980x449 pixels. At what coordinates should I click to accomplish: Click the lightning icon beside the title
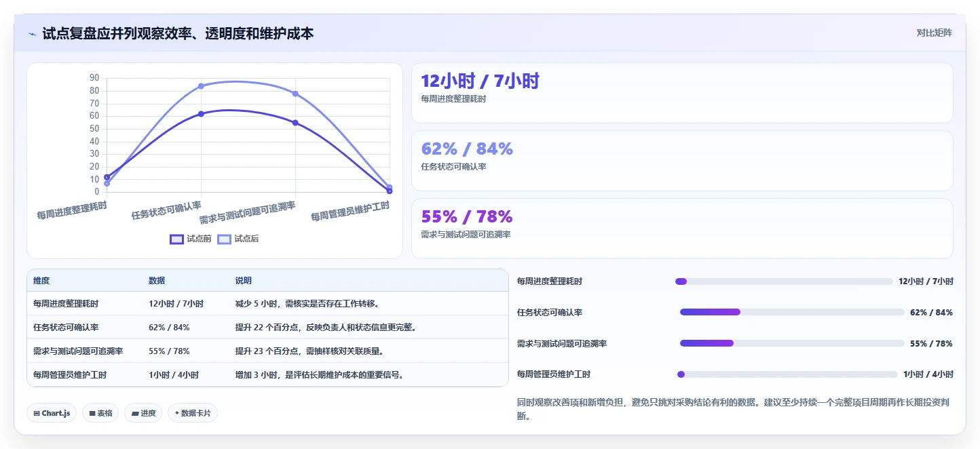[x=33, y=34]
